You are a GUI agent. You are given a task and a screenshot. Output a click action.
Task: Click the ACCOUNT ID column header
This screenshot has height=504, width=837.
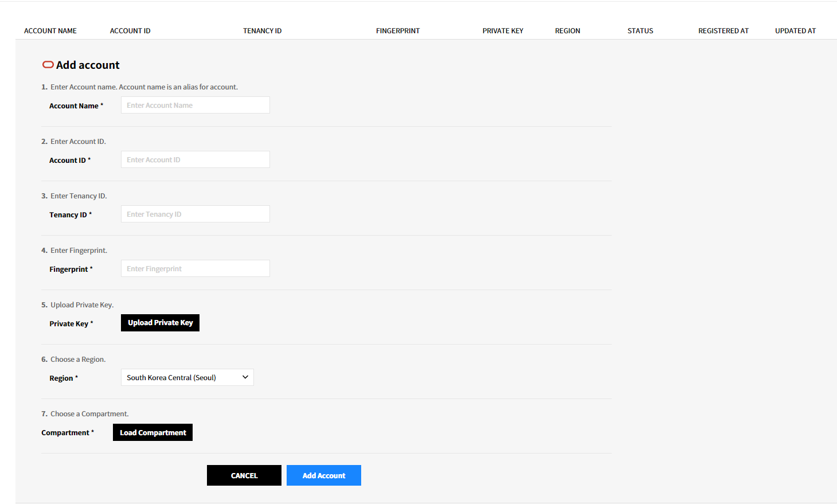[130, 31]
